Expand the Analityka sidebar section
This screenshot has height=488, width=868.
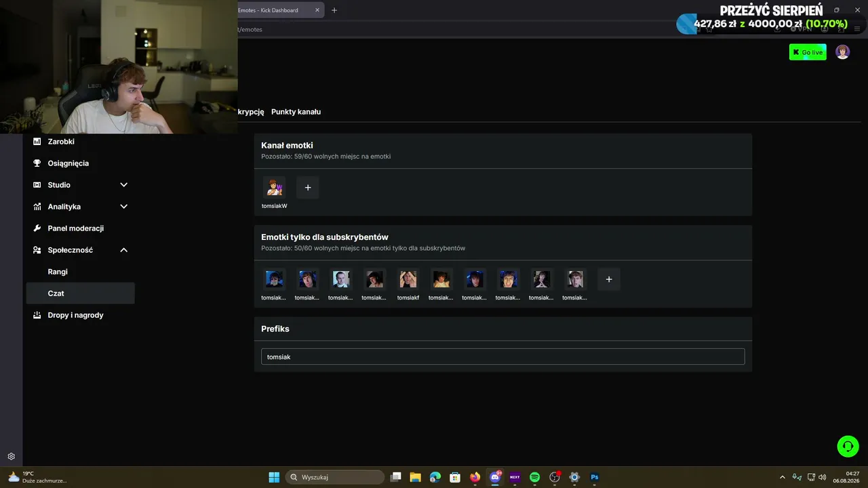point(124,207)
